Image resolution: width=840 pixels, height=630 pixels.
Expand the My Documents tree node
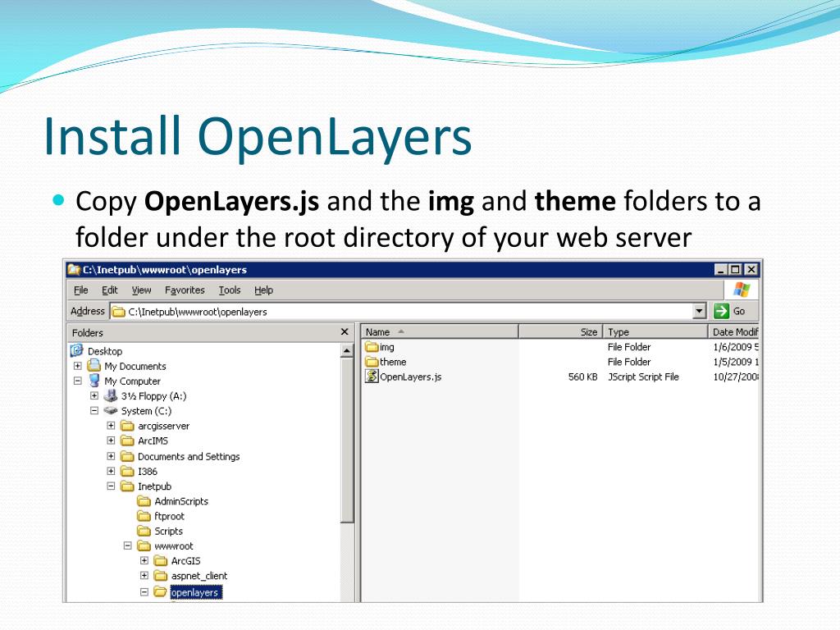(78, 366)
